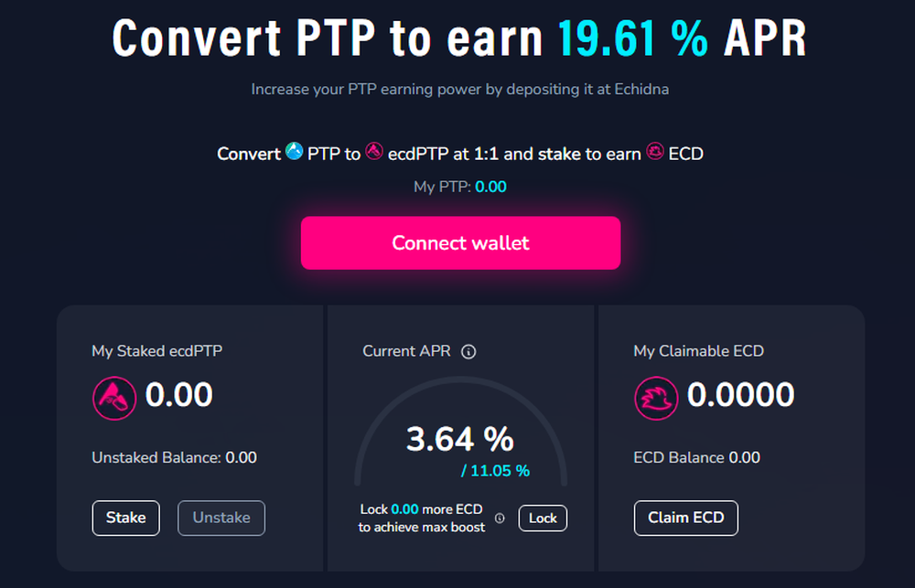Viewport: 915px width, 588px height.
Task: Open the info icon next to Current APR
Action: point(468,352)
